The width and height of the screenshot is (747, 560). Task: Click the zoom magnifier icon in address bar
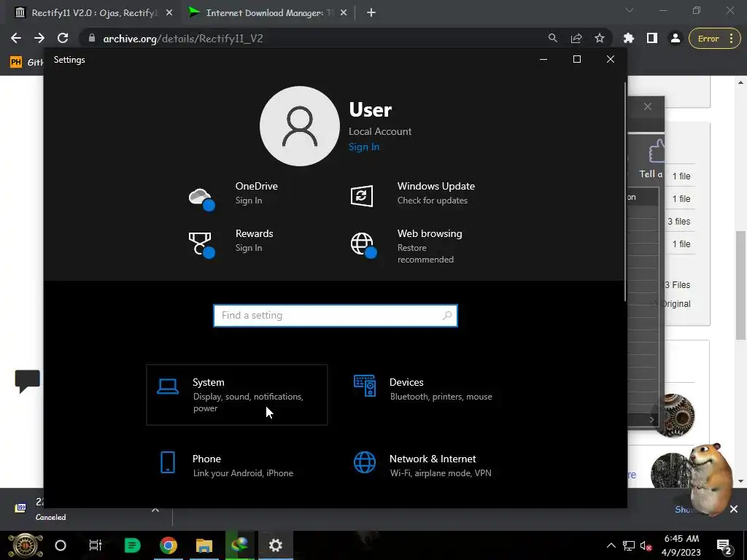tap(553, 38)
